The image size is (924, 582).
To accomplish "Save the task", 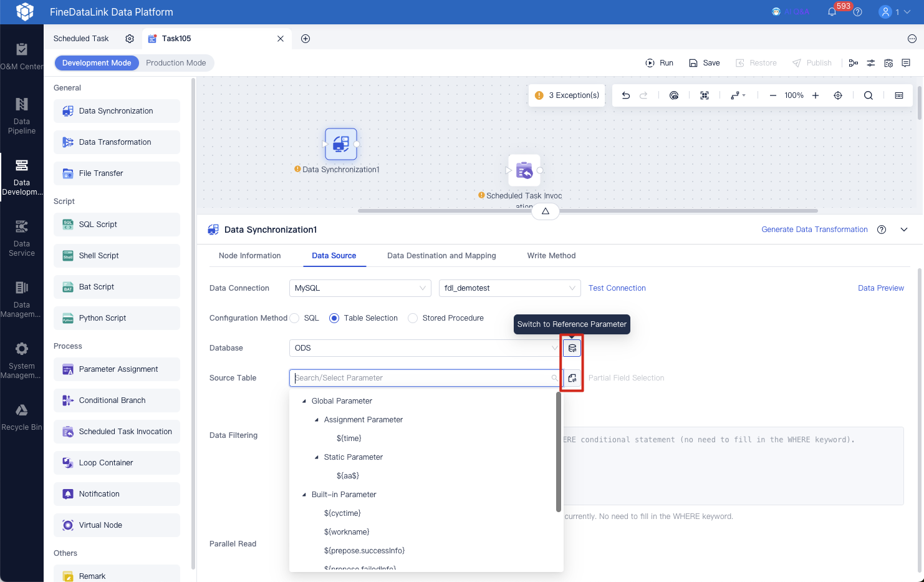I will [x=705, y=63].
